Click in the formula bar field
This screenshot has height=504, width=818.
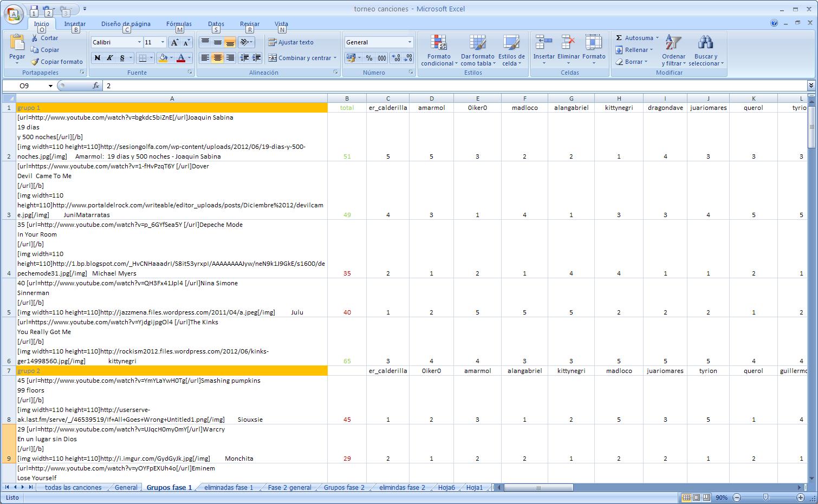(454, 86)
